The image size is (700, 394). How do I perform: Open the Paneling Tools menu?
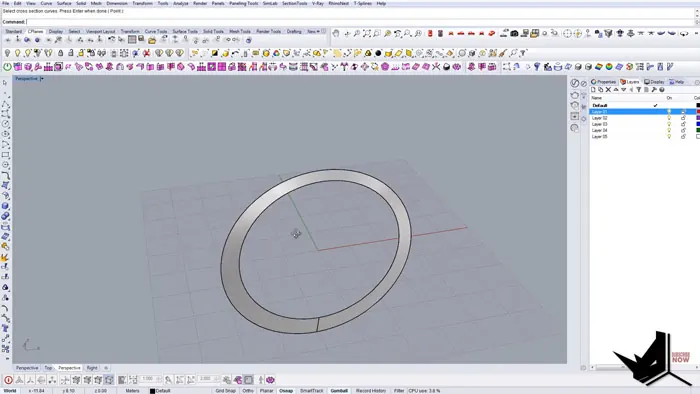[244, 3]
